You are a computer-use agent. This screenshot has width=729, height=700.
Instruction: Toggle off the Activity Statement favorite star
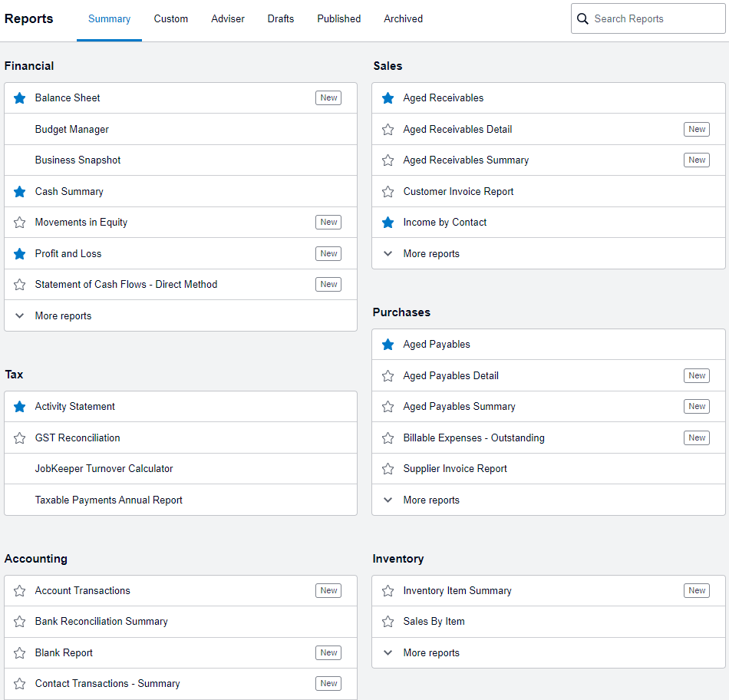pos(19,407)
